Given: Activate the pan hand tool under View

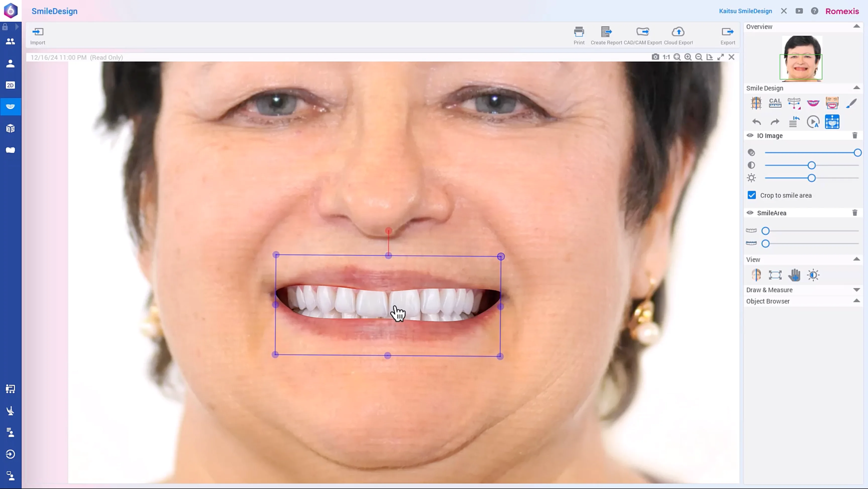Looking at the screenshot, I should pos(795,275).
